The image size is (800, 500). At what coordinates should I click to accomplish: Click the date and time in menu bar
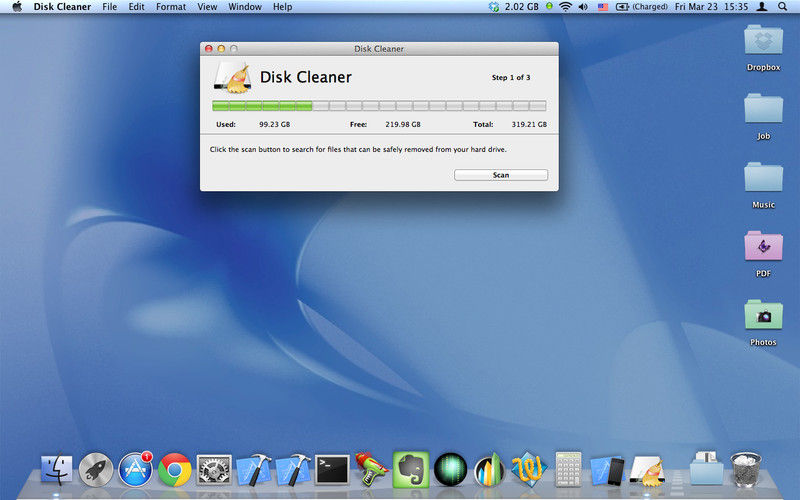(x=712, y=7)
